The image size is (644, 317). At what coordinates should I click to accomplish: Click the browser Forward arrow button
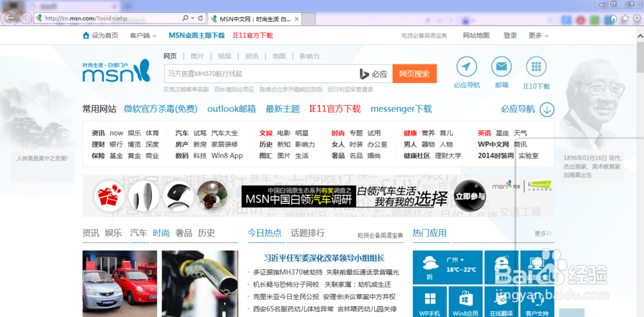pyautogui.click(x=26, y=18)
